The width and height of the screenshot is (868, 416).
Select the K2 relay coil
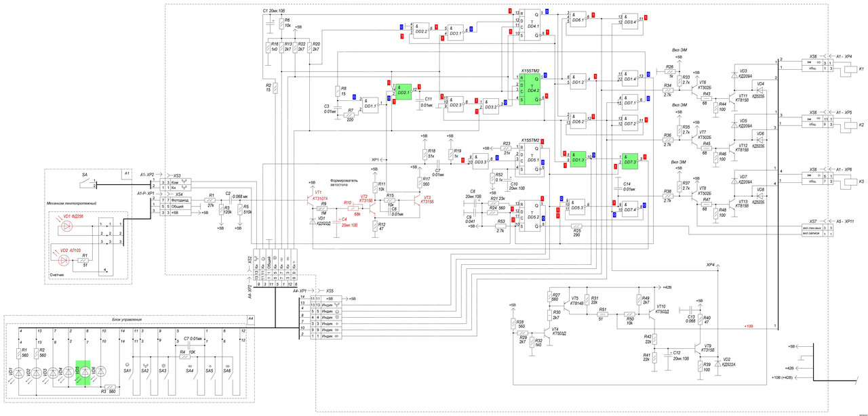pyautogui.click(x=850, y=124)
